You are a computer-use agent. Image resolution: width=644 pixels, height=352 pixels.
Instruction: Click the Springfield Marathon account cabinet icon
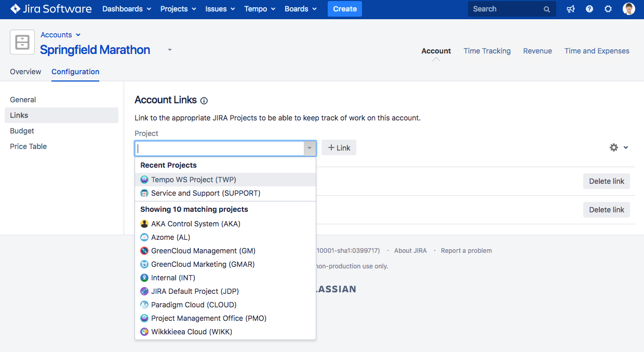[x=22, y=42]
